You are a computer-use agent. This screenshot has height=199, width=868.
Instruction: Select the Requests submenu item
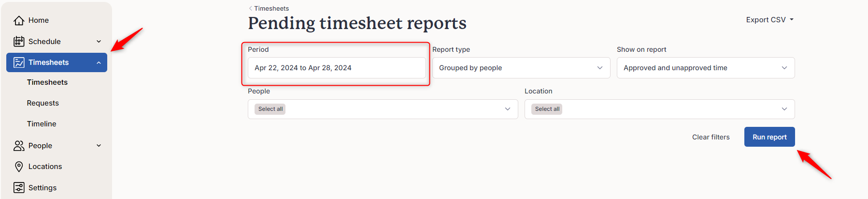coord(43,103)
